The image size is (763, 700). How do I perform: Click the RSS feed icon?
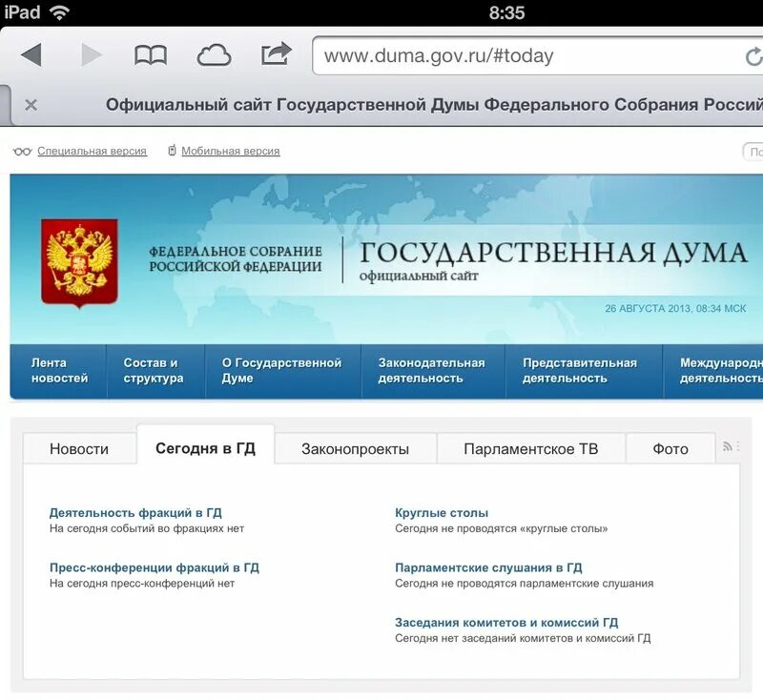click(x=728, y=446)
